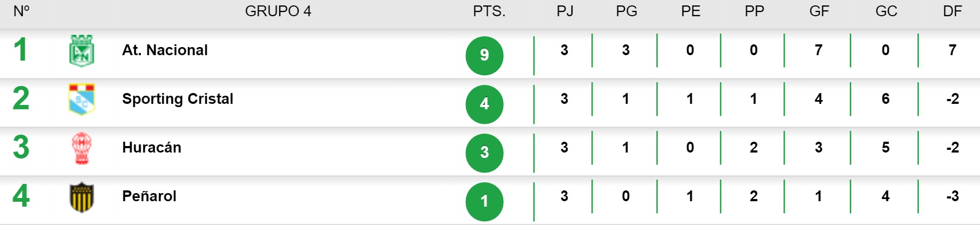Click the Huracán team crest
This screenshot has height=225, width=980.
[x=82, y=148]
